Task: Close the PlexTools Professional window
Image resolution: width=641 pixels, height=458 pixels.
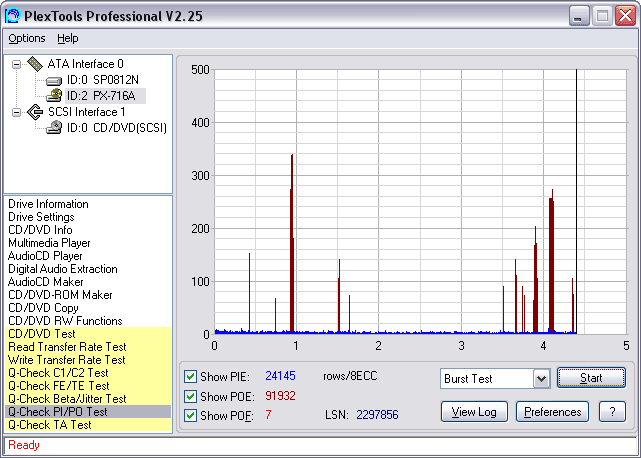Action: pyautogui.click(x=625, y=16)
